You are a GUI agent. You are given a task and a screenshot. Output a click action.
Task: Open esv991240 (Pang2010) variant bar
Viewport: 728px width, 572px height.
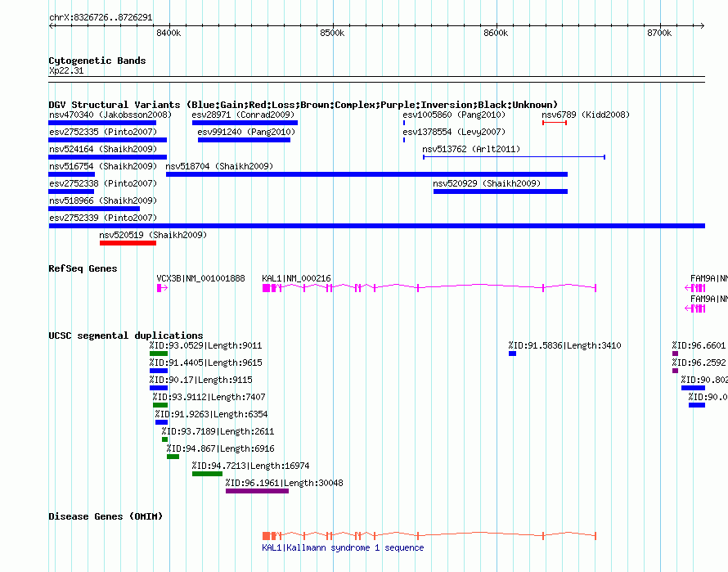coord(245,140)
